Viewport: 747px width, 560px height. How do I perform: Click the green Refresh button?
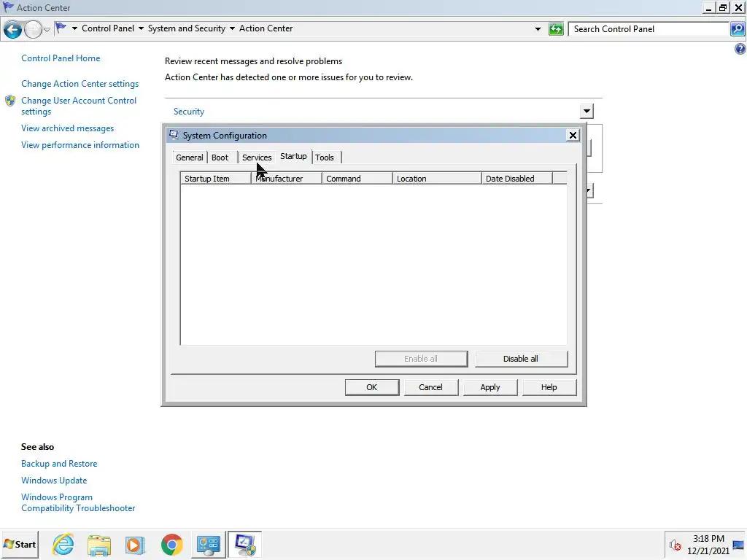tap(555, 29)
